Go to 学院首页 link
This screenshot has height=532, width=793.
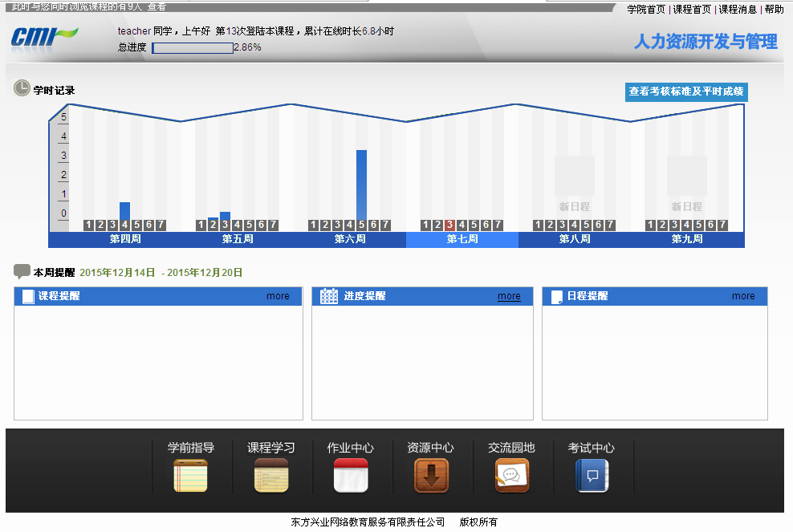(646, 10)
